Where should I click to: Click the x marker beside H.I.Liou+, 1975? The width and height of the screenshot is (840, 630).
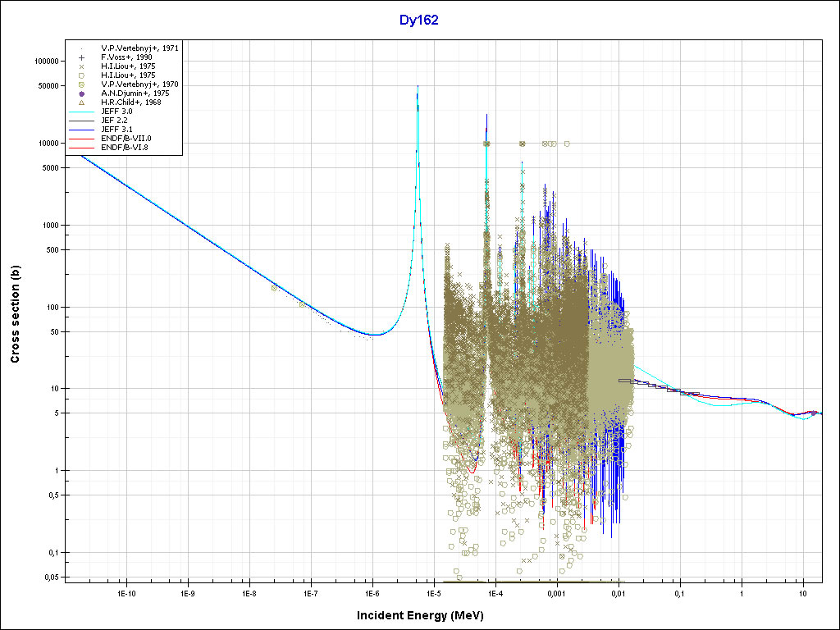(82, 66)
